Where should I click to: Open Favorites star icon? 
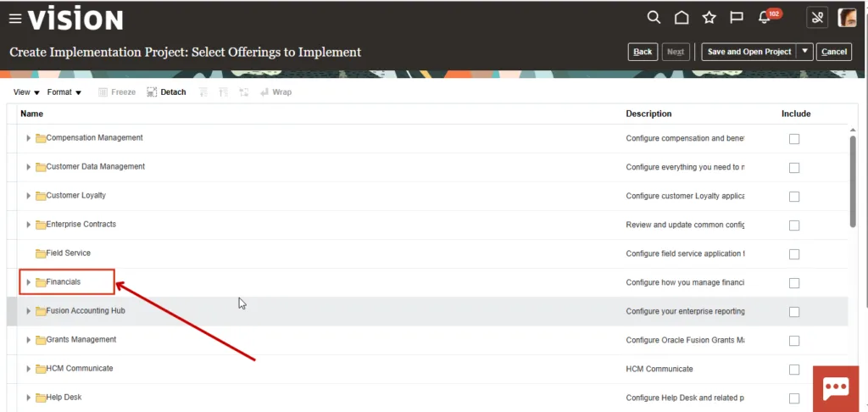tap(709, 18)
